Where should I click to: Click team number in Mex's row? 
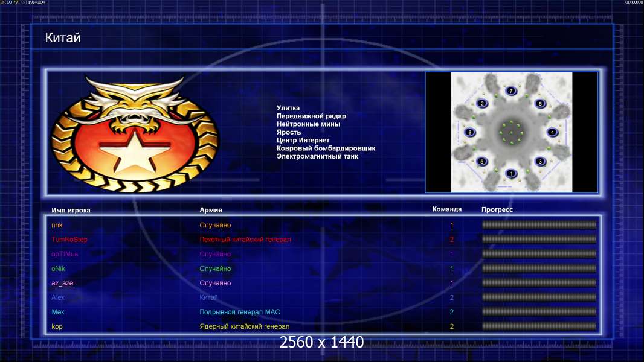[452, 312]
